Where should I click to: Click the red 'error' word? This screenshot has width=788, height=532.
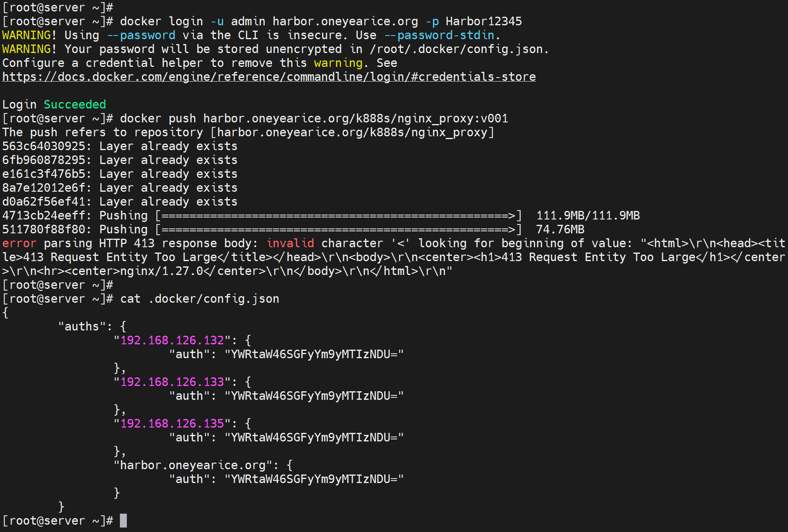pos(19,243)
